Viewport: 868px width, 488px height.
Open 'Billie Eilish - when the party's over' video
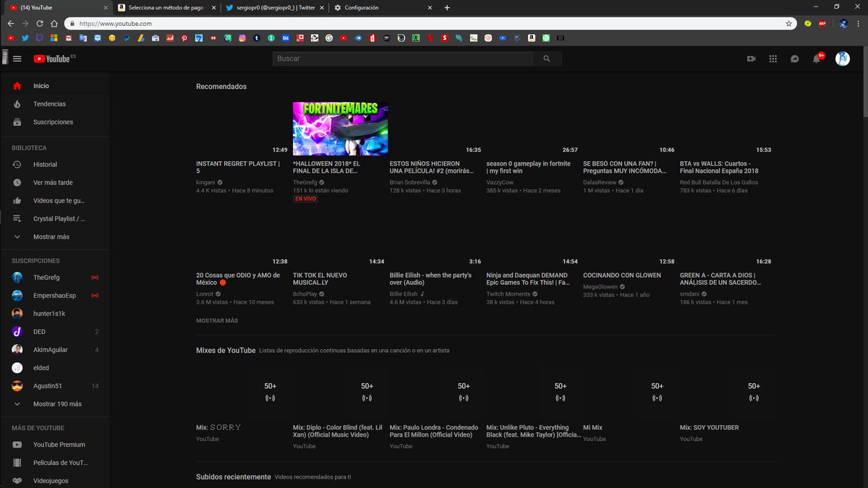[x=430, y=278]
